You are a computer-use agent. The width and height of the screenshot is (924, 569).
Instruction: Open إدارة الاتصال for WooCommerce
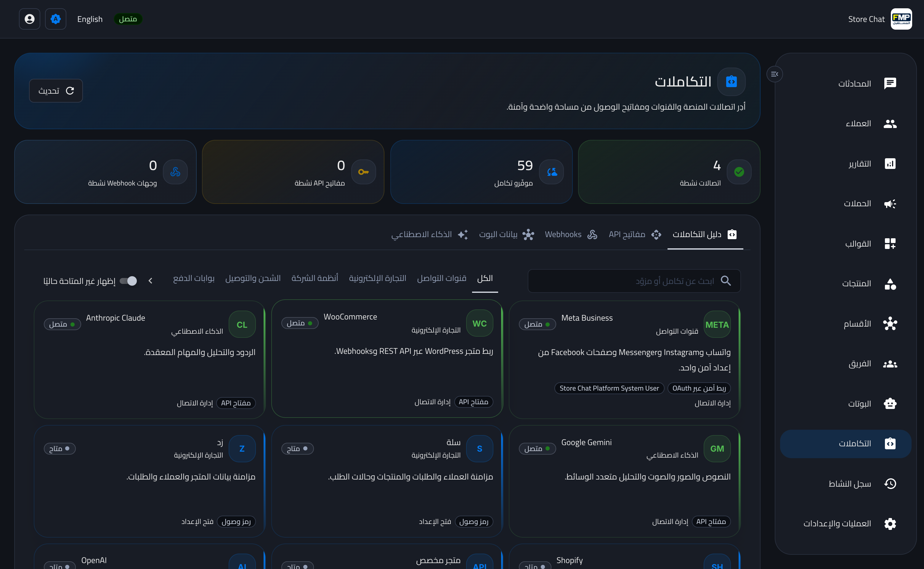pyautogui.click(x=432, y=402)
